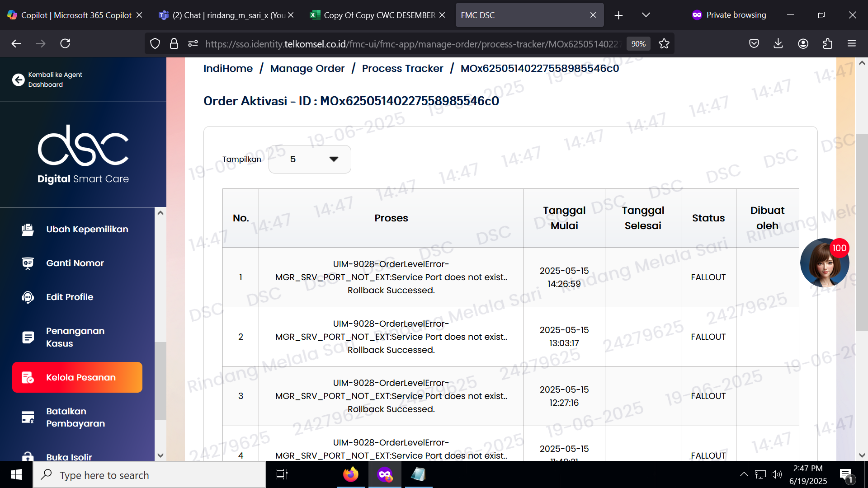Open Ubah Kepemilikan sidebar icon
This screenshot has width=868, height=488.
click(x=28, y=230)
